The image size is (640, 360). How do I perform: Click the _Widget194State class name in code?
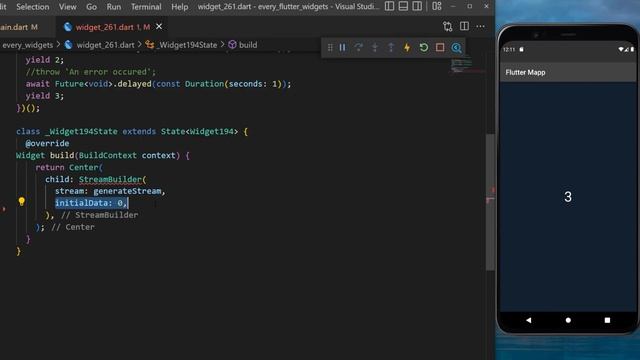click(81, 131)
